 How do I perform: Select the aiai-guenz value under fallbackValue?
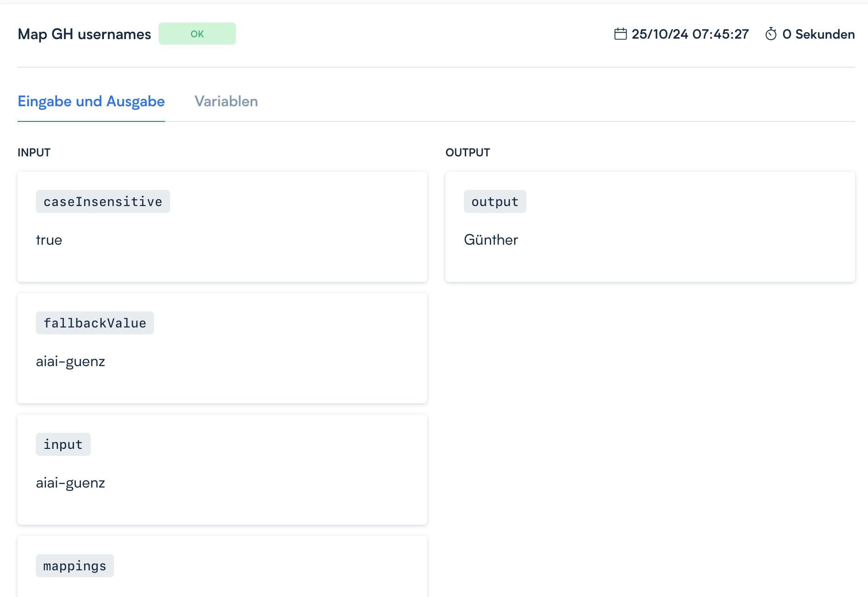(70, 362)
